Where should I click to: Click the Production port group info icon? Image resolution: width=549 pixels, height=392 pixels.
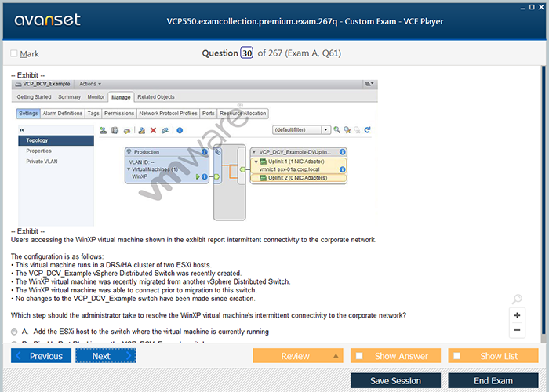[205, 152]
